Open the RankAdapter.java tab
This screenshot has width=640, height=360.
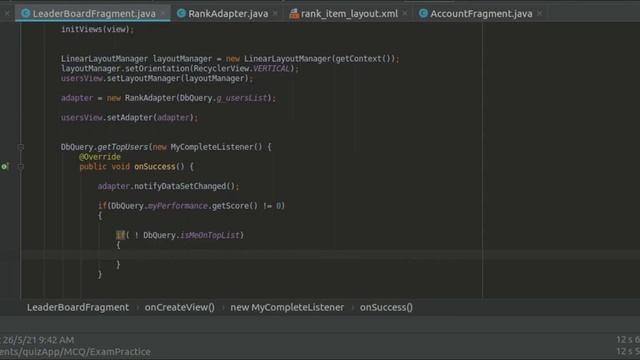click(228, 13)
